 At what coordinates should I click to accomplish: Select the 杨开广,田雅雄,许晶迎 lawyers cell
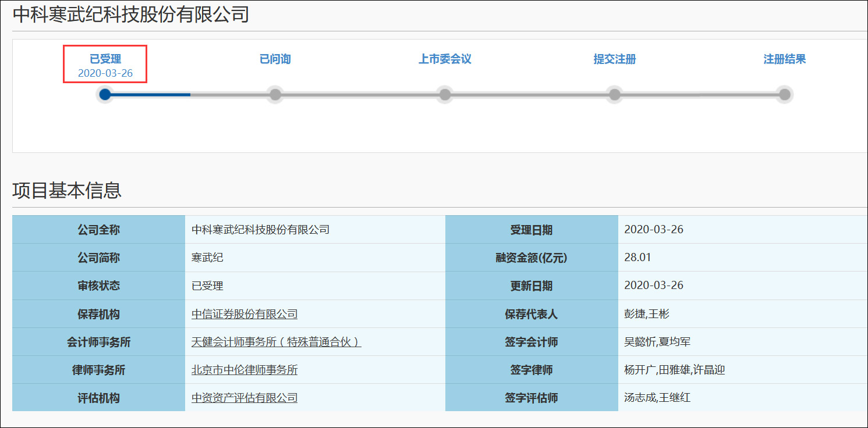[743, 370]
